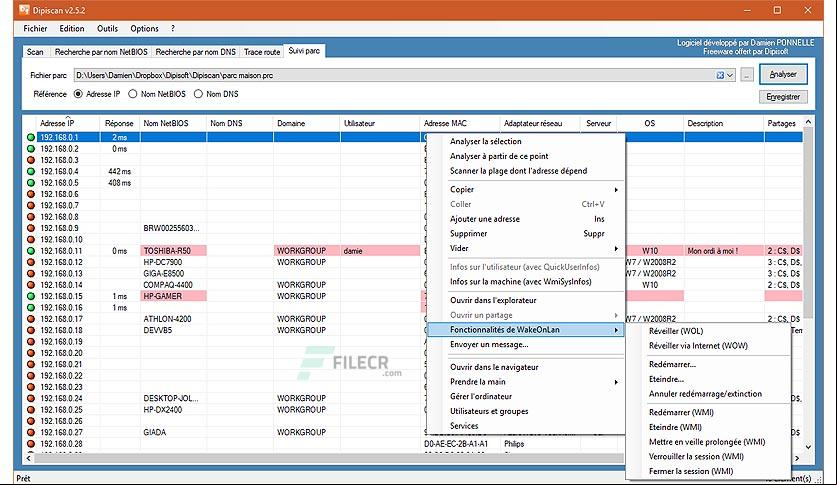Click the Analyser button
This screenshot has height=485, width=837.
[783, 74]
